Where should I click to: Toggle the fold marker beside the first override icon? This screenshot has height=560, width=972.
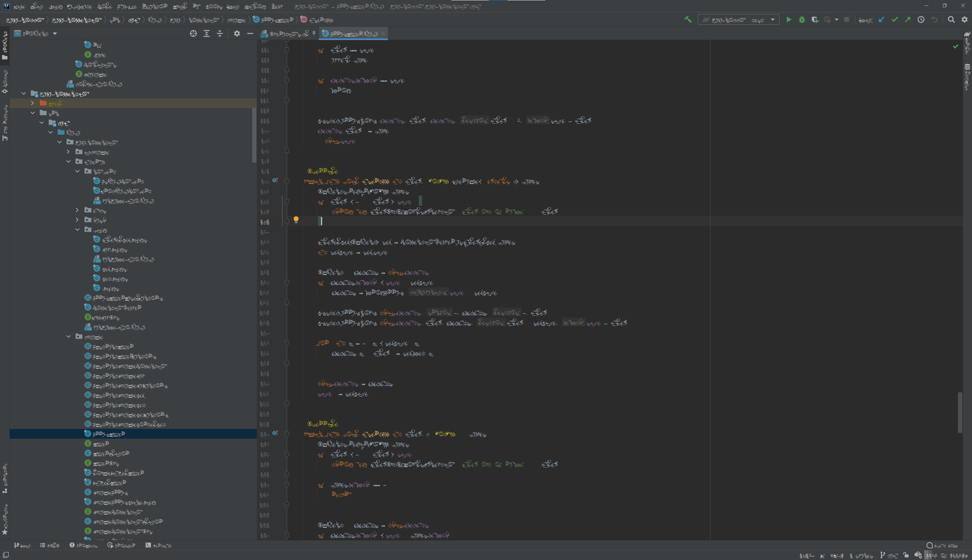coord(287,181)
